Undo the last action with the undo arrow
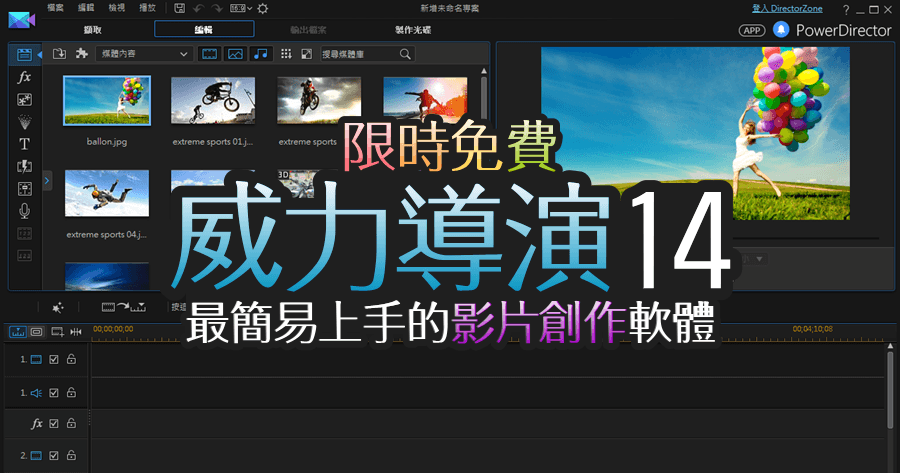Viewport: 900px width, 473px height. click(199, 8)
